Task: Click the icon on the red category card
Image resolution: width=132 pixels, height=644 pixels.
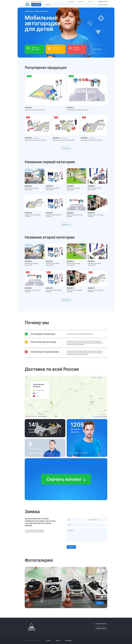Action: tap(70, 48)
